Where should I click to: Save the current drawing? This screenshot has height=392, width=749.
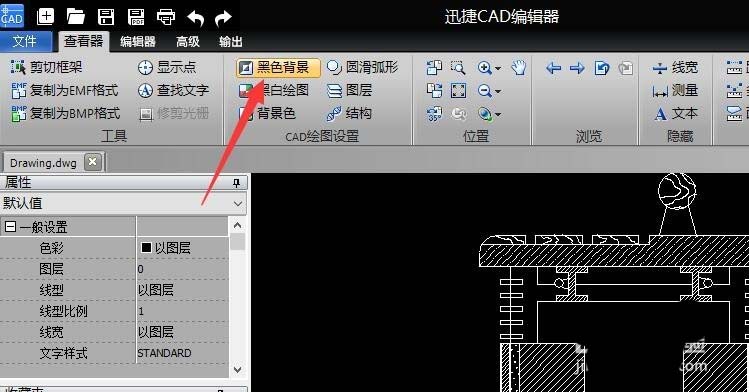click(x=106, y=17)
